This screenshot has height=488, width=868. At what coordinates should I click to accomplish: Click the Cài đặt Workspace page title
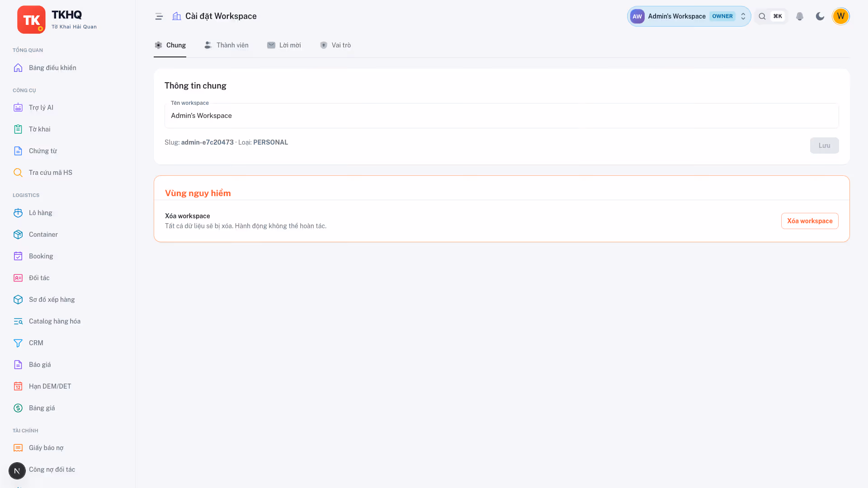221,16
